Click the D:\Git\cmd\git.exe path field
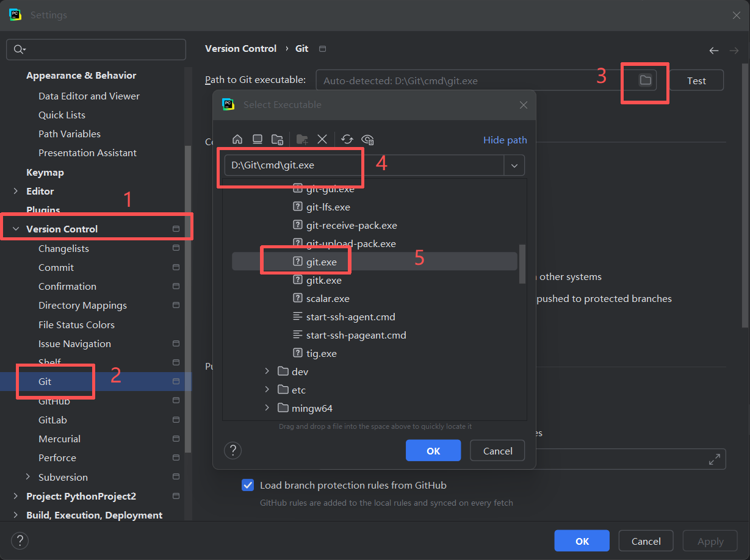 (364, 165)
